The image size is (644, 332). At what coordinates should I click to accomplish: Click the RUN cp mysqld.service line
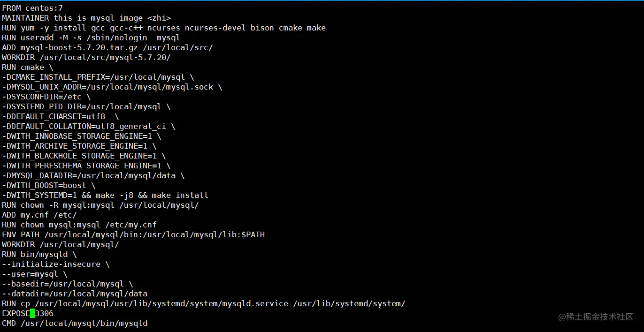click(204, 304)
